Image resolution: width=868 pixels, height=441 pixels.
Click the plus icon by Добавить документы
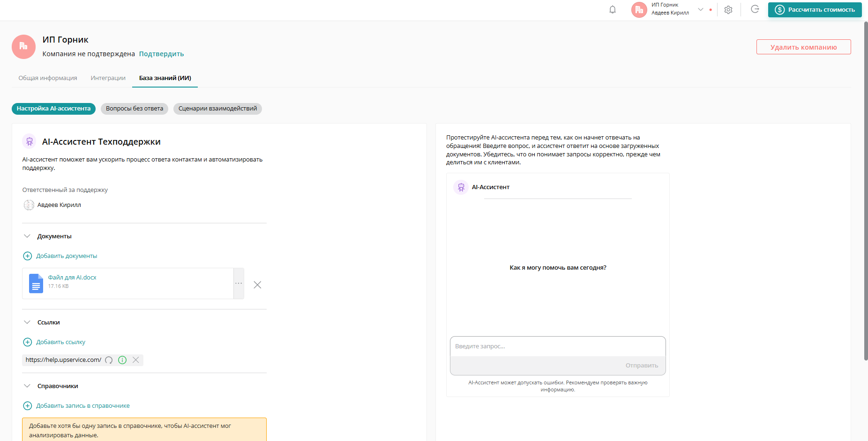tap(28, 256)
